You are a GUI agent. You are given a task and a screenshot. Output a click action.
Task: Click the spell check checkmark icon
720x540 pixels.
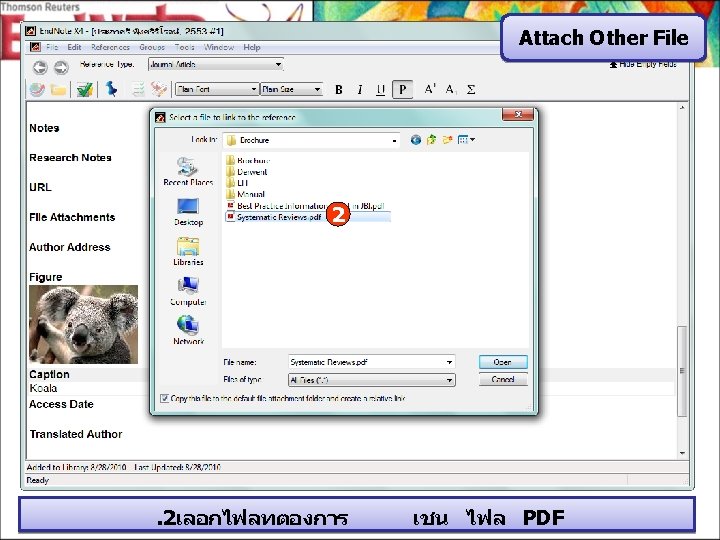pyautogui.click(x=85, y=90)
